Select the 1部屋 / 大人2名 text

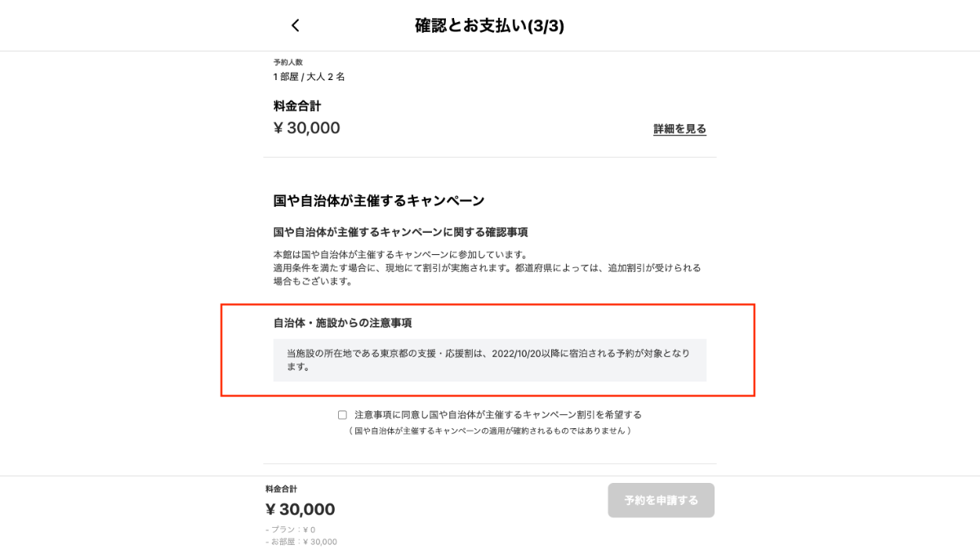[x=310, y=77]
